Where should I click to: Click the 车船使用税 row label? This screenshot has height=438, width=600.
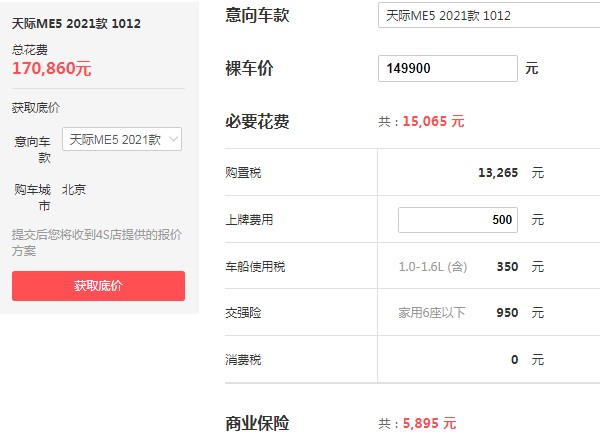pyautogui.click(x=255, y=267)
